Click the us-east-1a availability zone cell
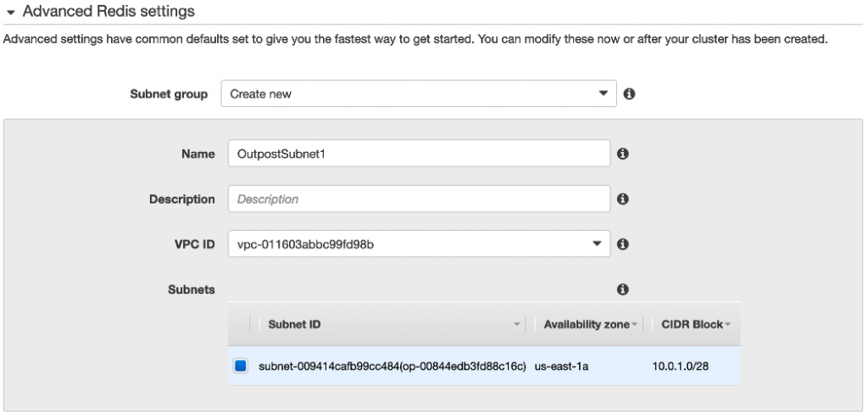This screenshot has width=868, height=415. pyautogui.click(x=561, y=367)
